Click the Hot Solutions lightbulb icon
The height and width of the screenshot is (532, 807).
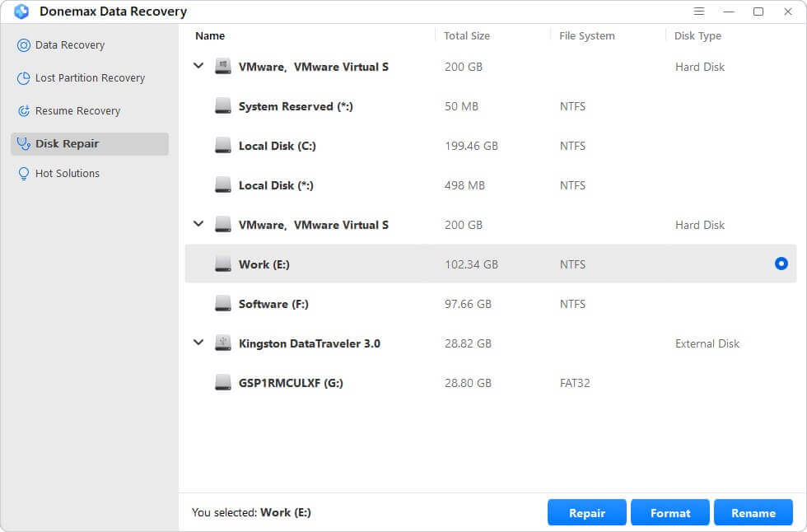coord(23,174)
